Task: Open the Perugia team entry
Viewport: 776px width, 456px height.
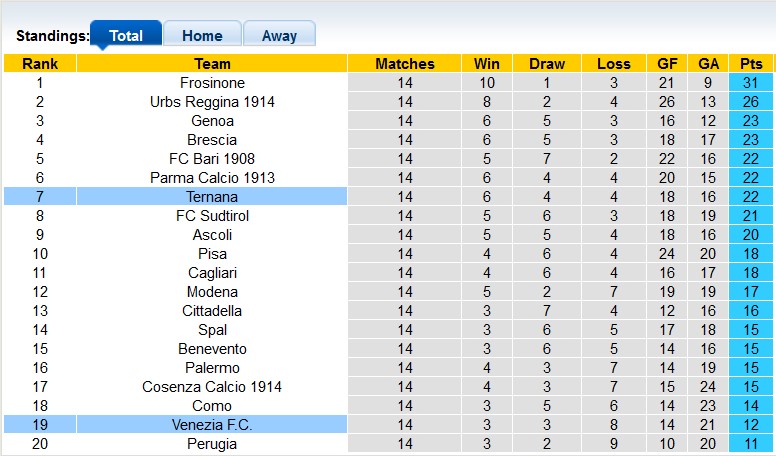Action: click(212, 444)
